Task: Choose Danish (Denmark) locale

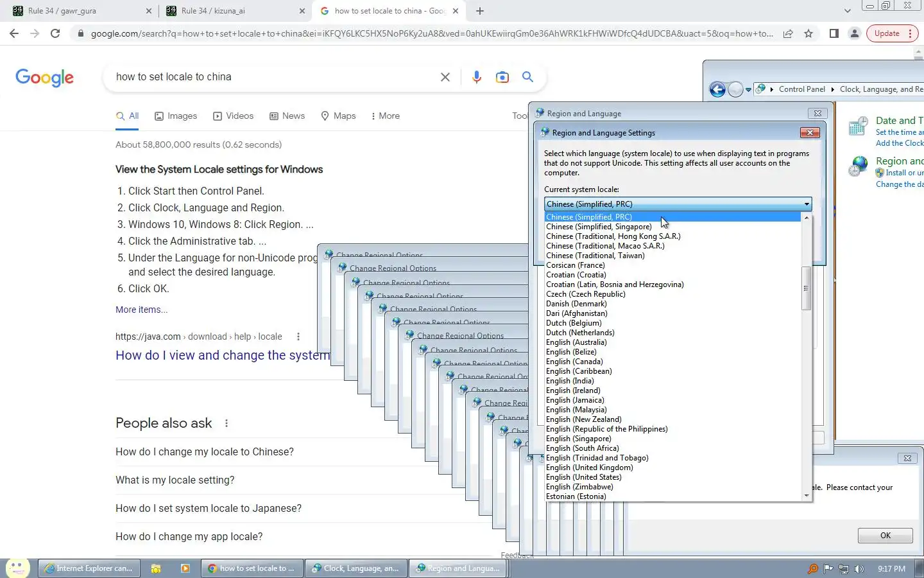Action: tap(672, 304)
